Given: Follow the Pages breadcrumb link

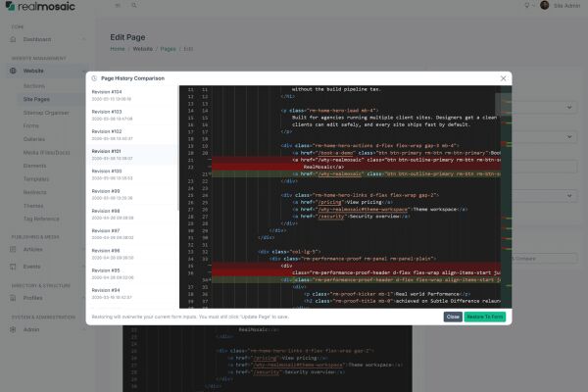Looking at the screenshot, I should click(168, 49).
